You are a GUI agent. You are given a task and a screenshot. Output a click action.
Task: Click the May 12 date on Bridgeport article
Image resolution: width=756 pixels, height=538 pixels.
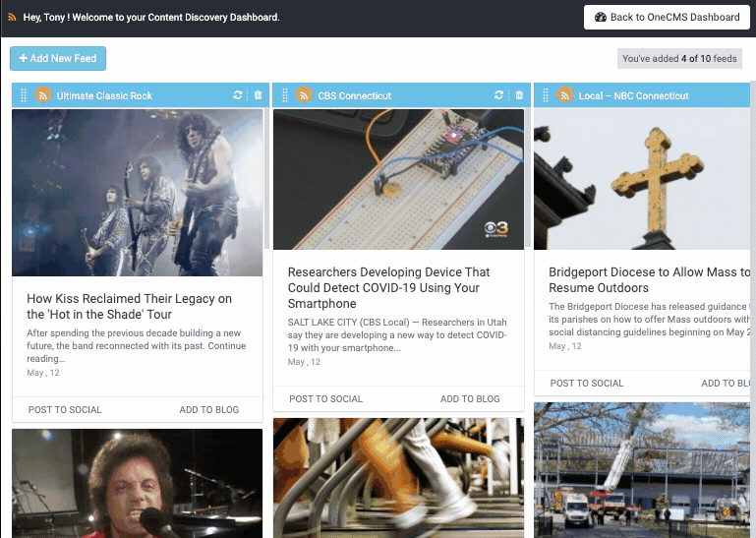coord(564,346)
